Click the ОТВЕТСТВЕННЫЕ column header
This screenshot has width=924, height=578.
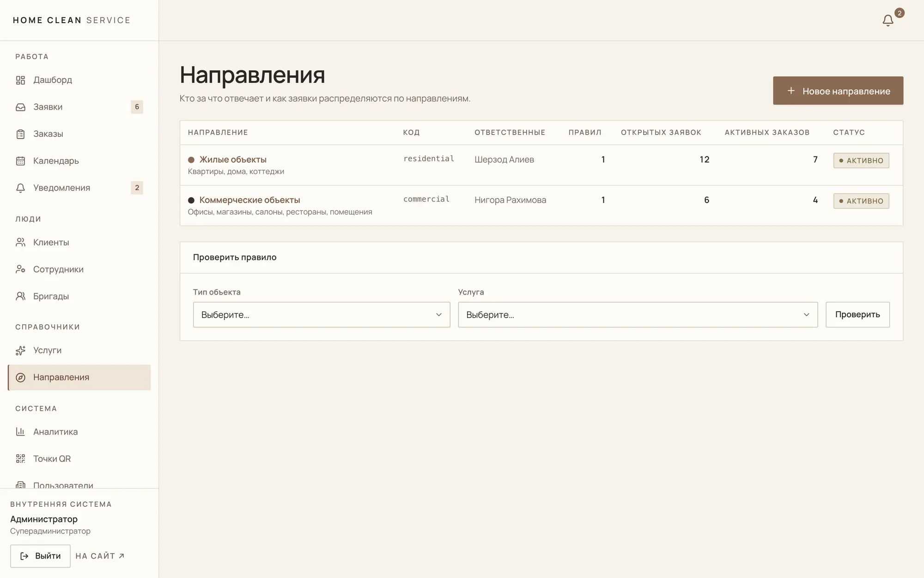(510, 133)
